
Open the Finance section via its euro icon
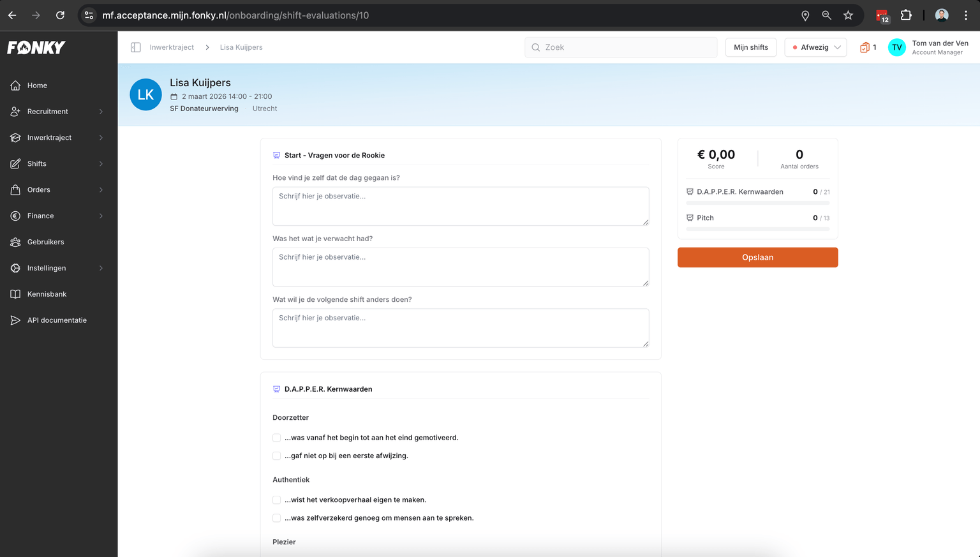click(17, 216)
